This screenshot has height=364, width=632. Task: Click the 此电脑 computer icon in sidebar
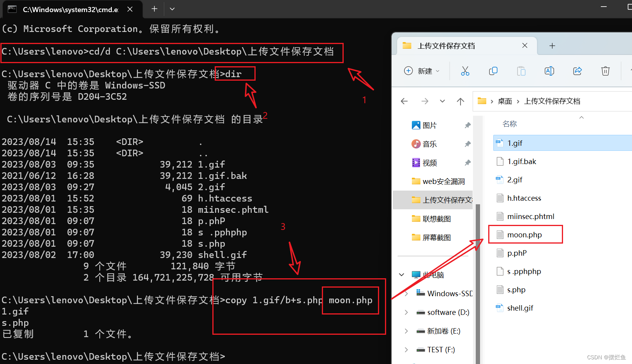[x=416, y=275]
